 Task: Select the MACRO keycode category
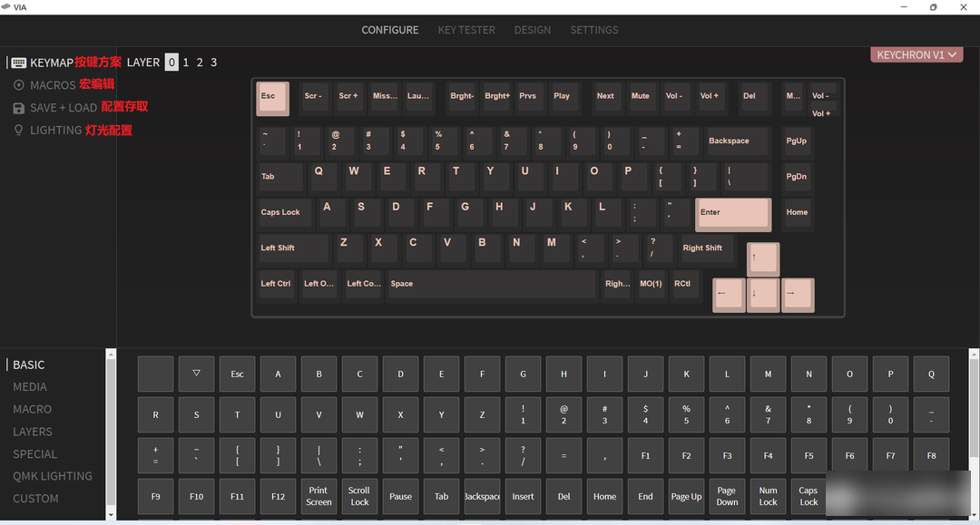click(33, 410)
